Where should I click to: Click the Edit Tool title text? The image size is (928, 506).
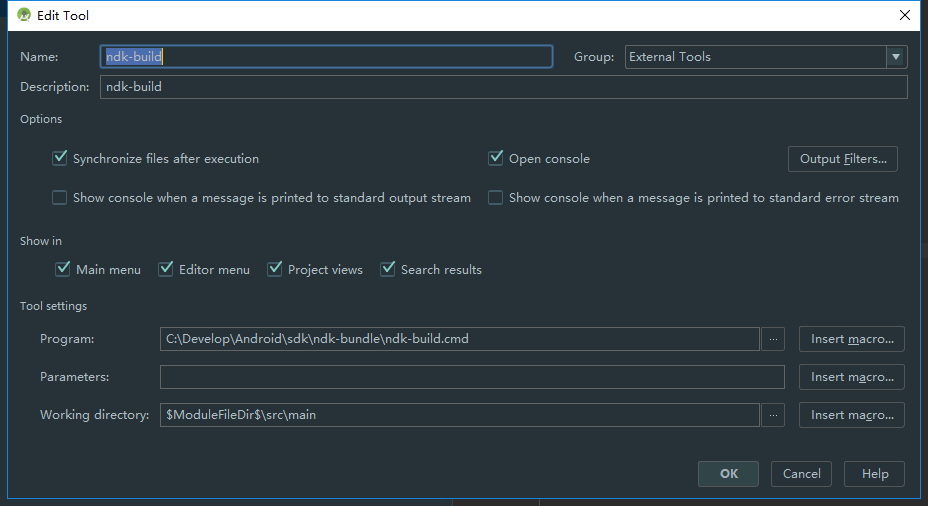pyautogui.click(x=63, y=15)
